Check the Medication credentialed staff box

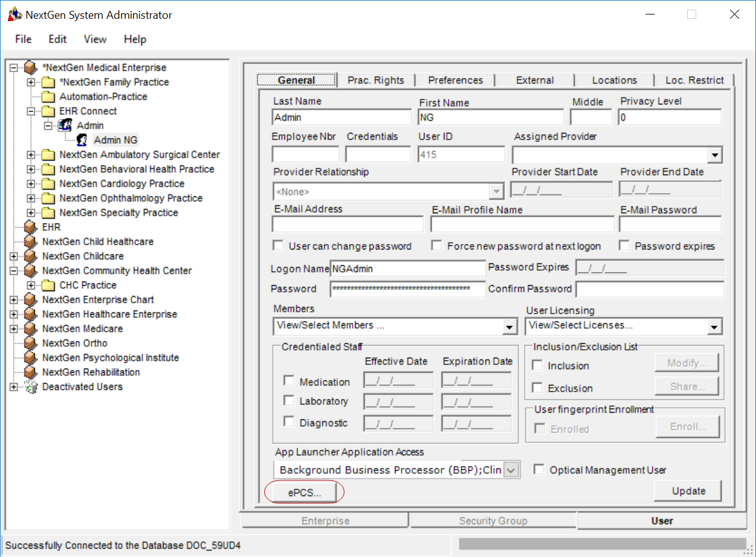(289, 381)
